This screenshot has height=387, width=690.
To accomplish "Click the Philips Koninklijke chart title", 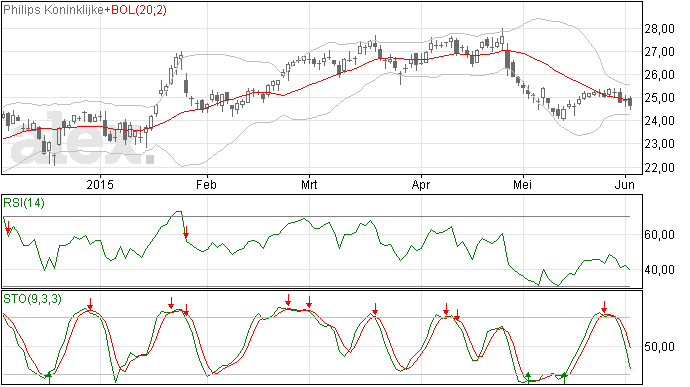I will click(54, 10).
